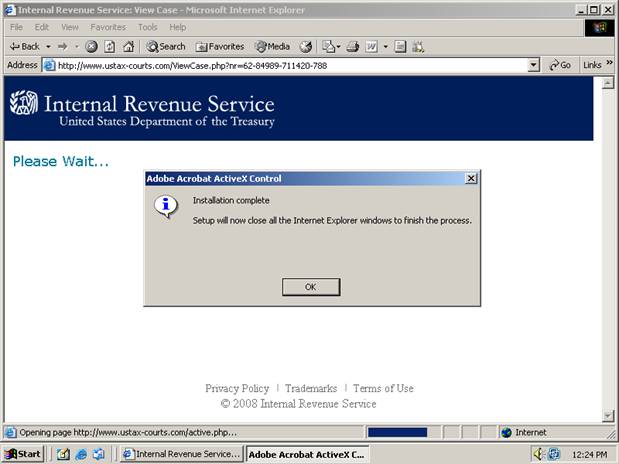Image resolution: width=619 pixels, height=464 pixels.
Task: Open the Help menu
Action: pyautogui.click(x=178, y=27)
